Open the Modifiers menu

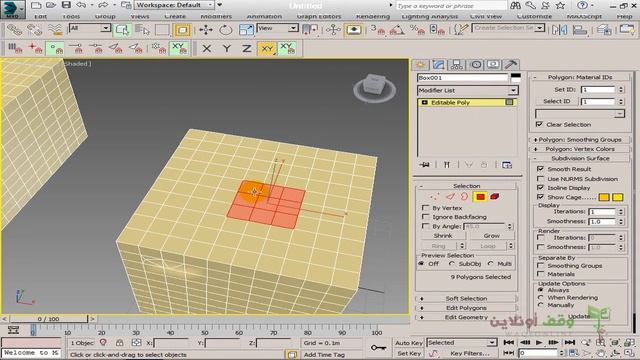(216, 16)
